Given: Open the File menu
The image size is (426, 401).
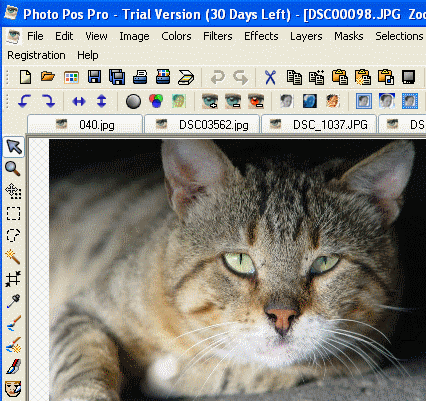Looking at the screenshot, I should pos(35,36).
